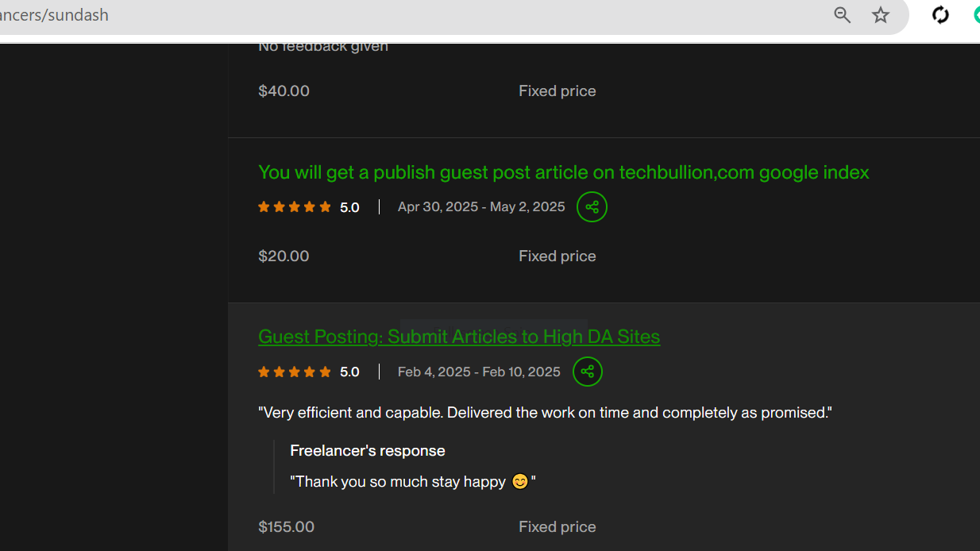
Task: Click the orange stars on the techbullion job
Action: tap(295, 207)
